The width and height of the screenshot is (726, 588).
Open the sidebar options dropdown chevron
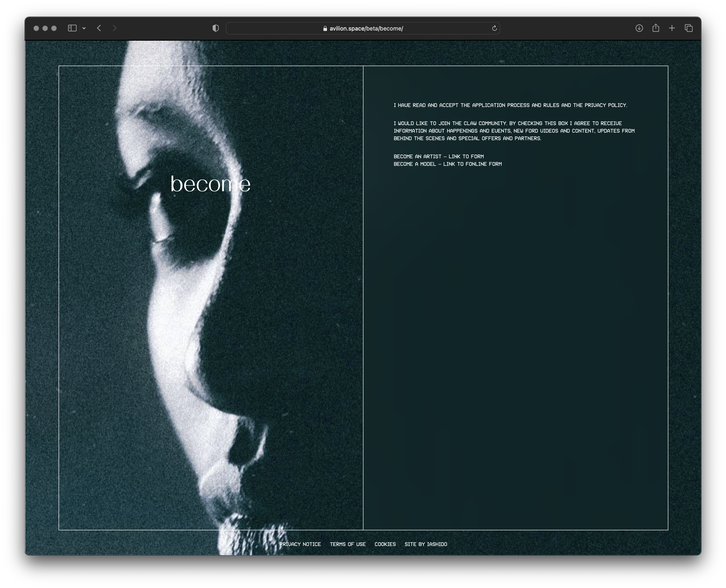coord(84,29)
